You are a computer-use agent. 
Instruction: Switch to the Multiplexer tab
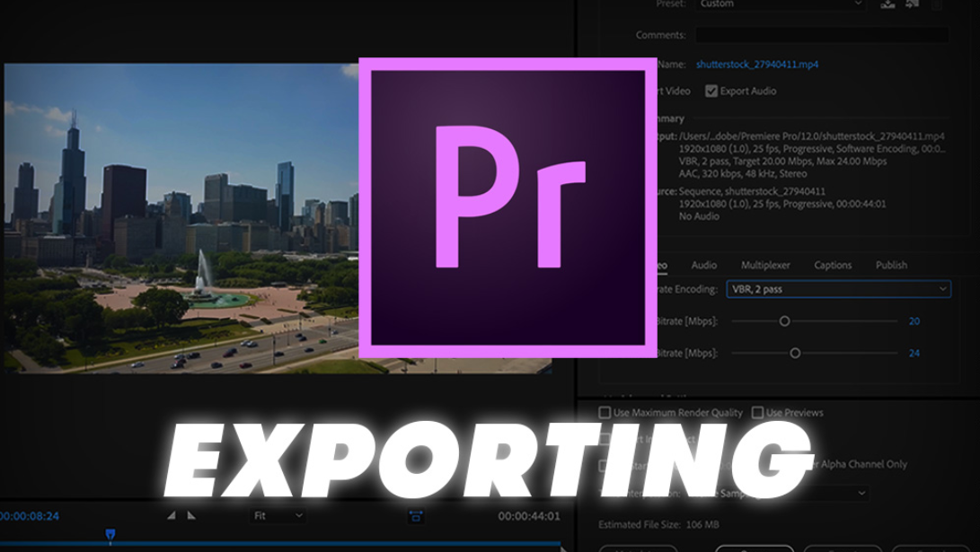(x=765, y=266)
